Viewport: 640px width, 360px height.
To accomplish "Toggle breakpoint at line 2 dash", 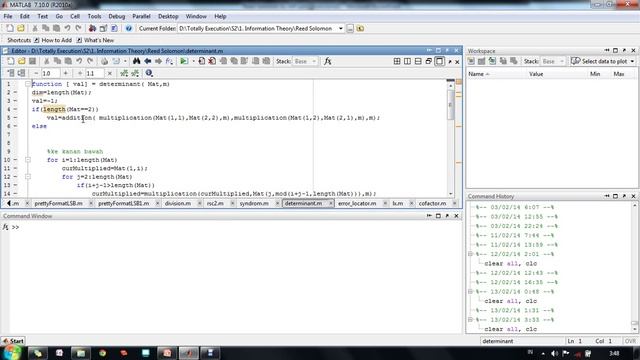I will [x=16, y=92].
